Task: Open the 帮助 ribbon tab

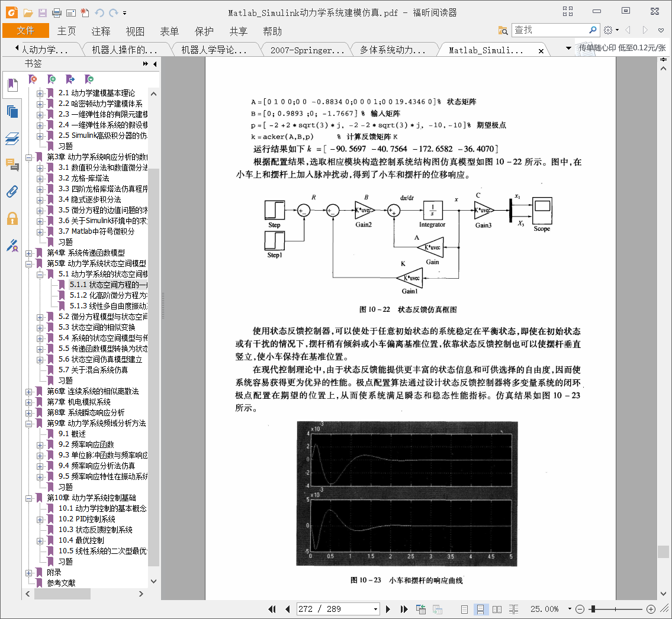Action: coord(272,31)
